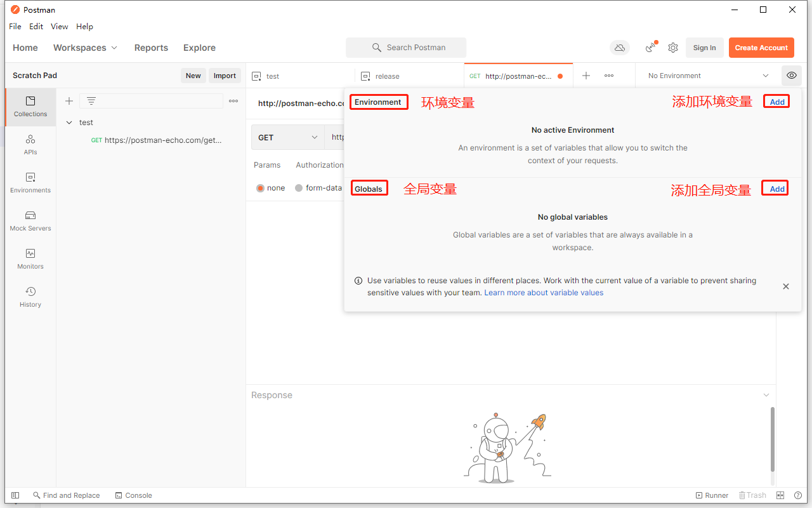
Task: Open Learn more about variable values link
Action: (544, 293)
